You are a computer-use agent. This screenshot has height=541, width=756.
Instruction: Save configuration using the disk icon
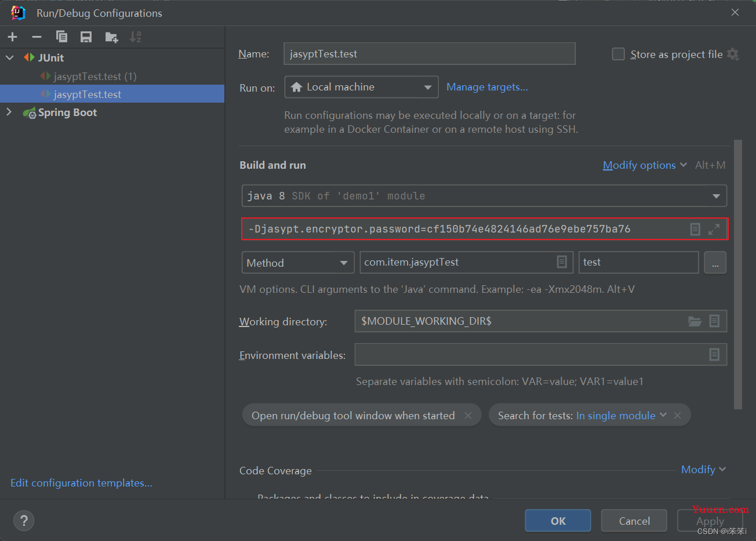click(x=86, y=37)
